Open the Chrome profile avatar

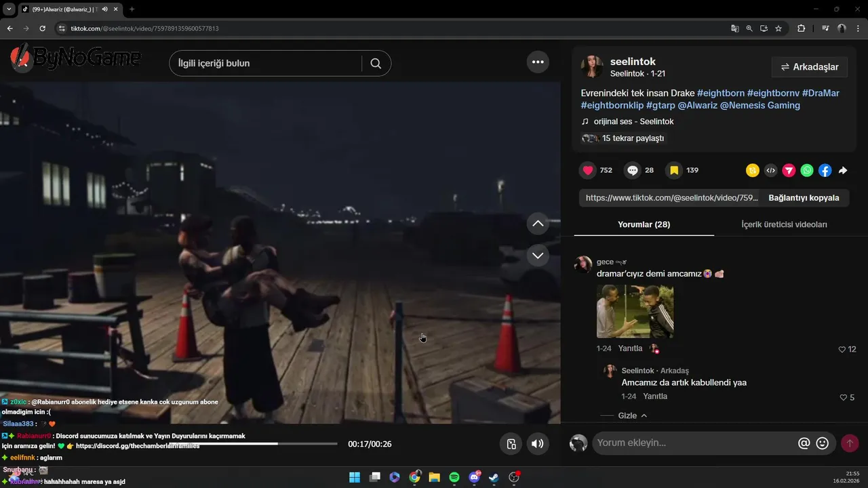click(842, 28)
